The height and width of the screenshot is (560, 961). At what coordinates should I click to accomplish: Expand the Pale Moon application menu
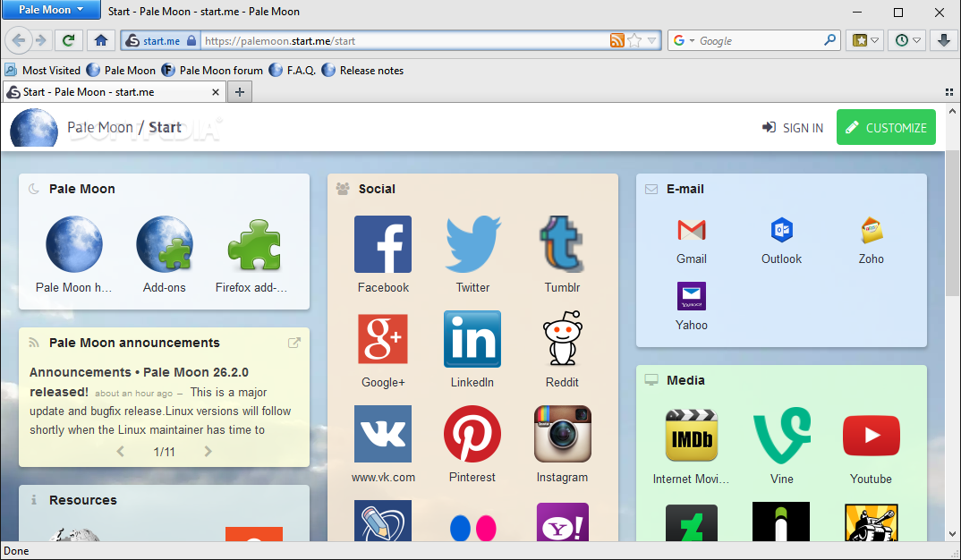coord(51,9)
